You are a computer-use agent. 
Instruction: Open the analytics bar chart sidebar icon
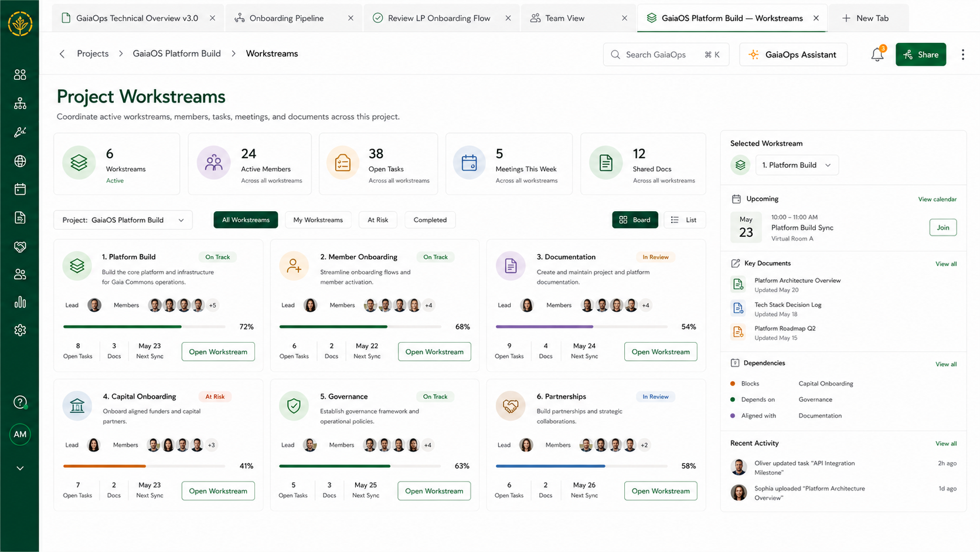20,302
